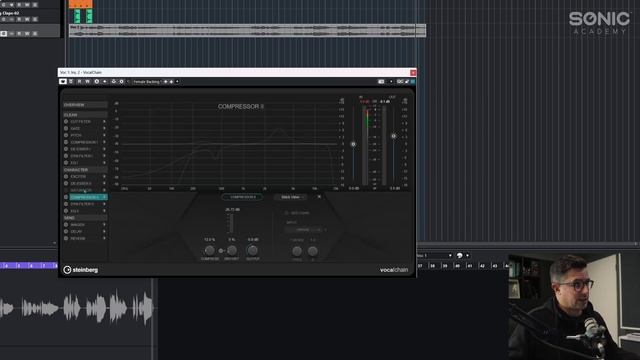Select the Send section header
The image size is (640, 360).
coord(85,218)
